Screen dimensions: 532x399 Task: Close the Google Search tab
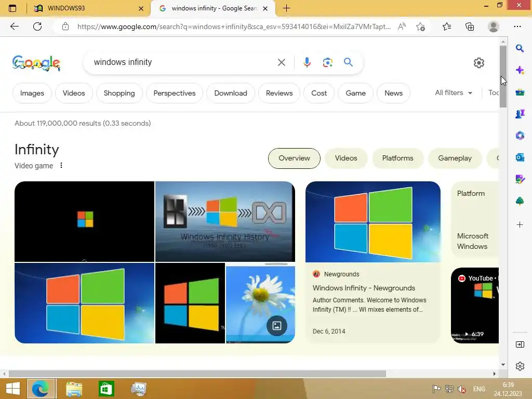click(x=265, y=8)
